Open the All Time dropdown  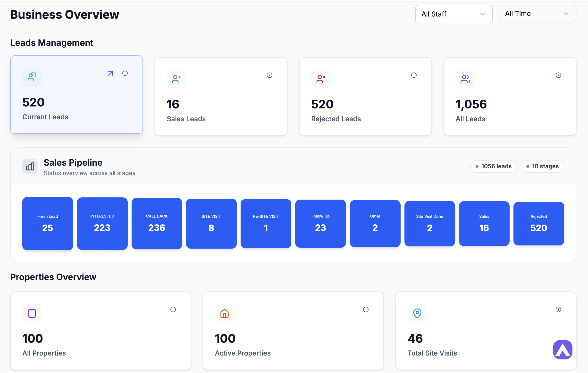537,14
